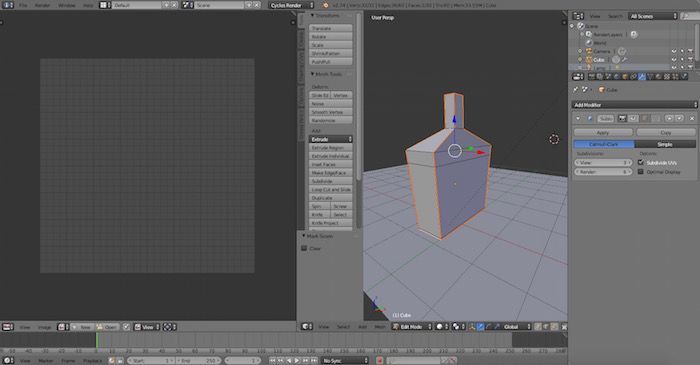Open the File menu
700x365 pixels.
[23, 5]
